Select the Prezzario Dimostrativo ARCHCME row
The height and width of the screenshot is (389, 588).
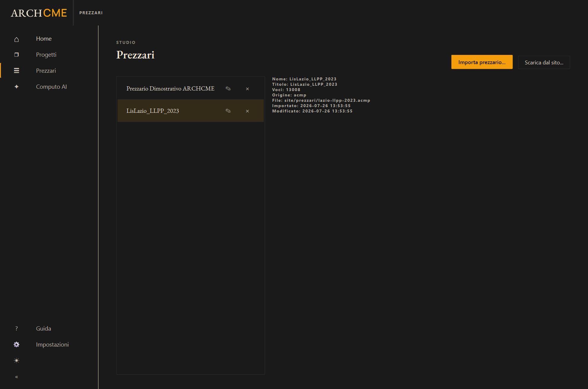[x=191, y=88]
